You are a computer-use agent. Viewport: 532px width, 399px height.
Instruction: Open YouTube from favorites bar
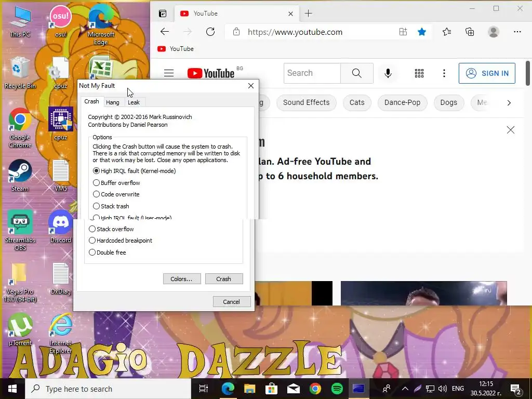[176, 48]
